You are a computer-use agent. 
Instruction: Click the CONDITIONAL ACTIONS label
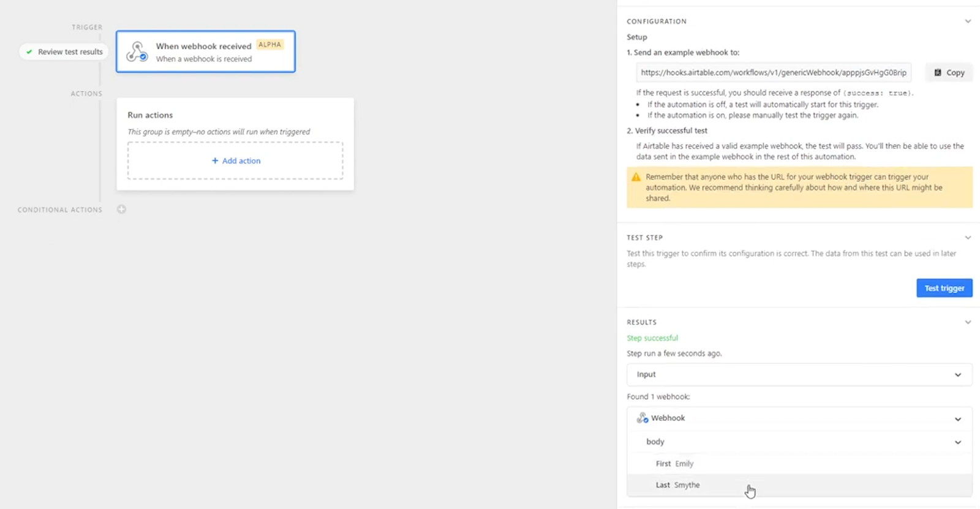click(60, 209)
